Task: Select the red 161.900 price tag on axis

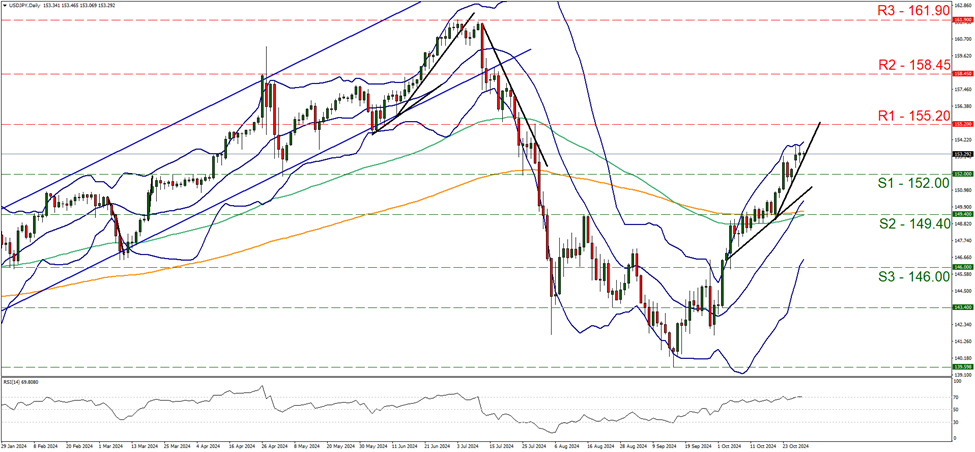Action: pyautogui.click(x=963, y=20)
